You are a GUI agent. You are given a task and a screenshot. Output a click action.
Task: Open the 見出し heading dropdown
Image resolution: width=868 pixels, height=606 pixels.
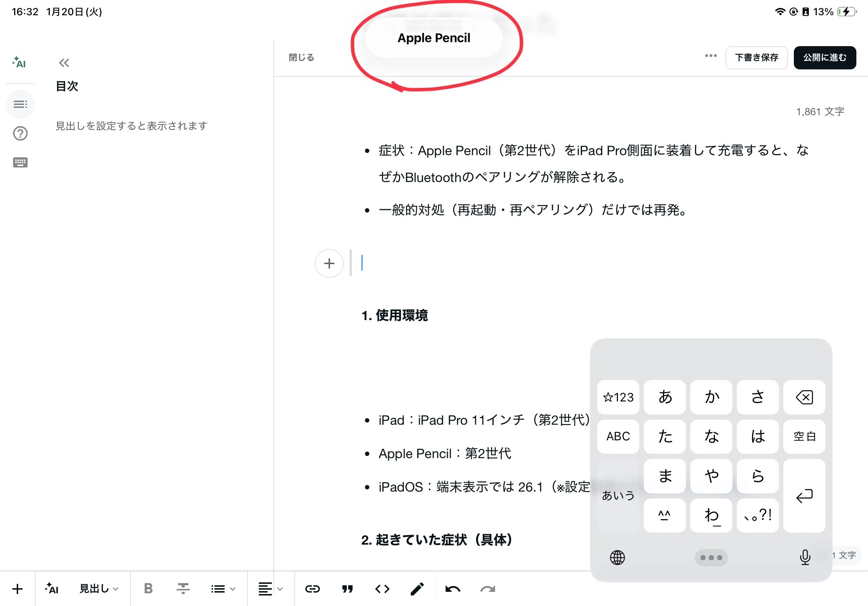click(x=99, y=589)
